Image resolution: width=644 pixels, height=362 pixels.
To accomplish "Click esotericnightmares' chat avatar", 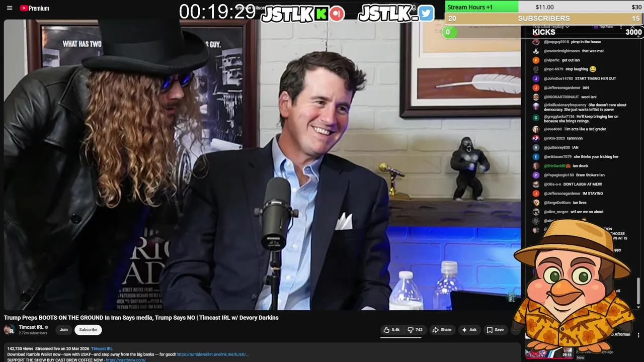I will (x=536, y=51).
